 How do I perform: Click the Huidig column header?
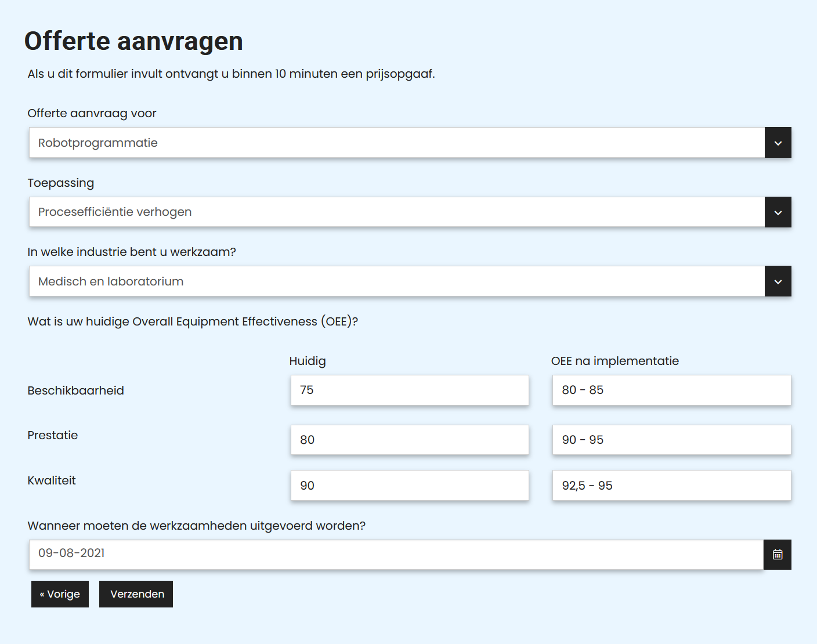[x=307, y=360]
